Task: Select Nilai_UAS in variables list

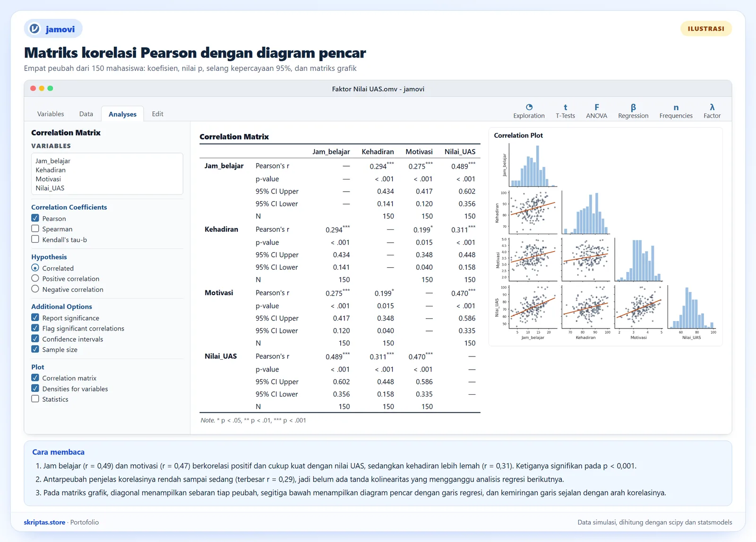Action: 50,188
